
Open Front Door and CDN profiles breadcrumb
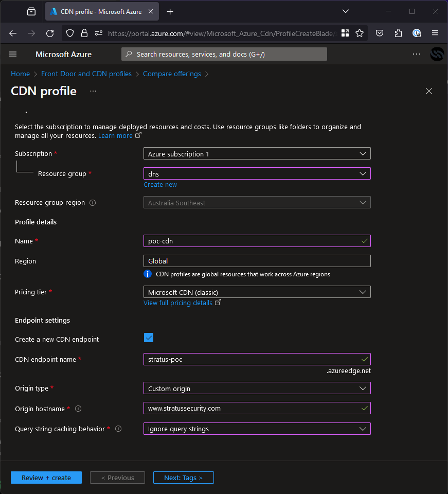(x=86, y=74)
